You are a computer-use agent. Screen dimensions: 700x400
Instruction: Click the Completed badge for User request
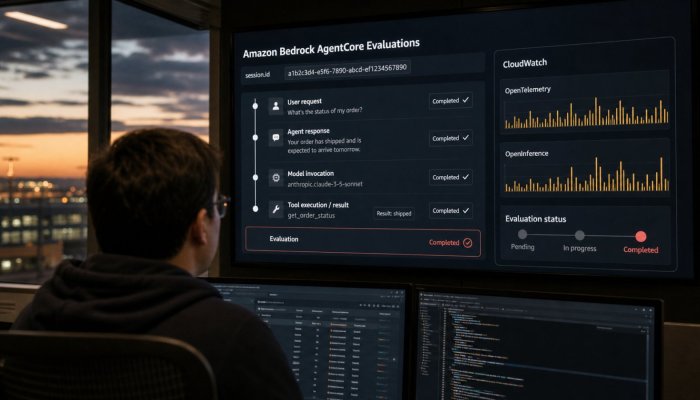[x=450, y=101]
